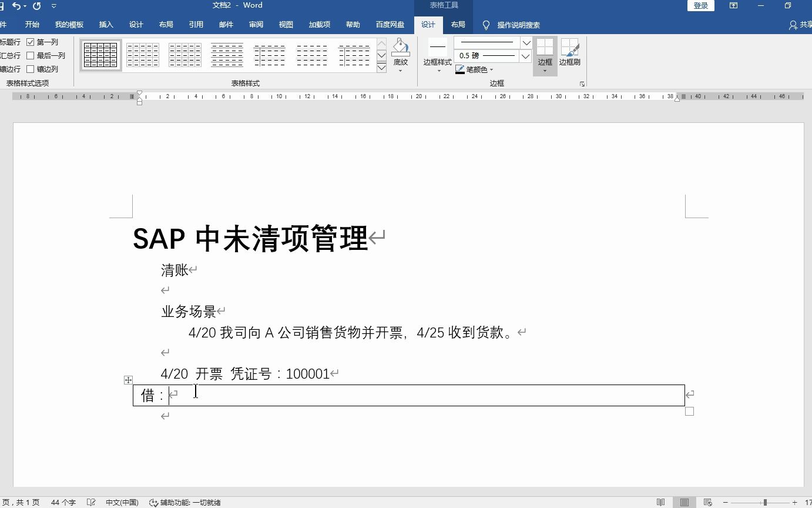The width and height of the screenshot is (812, 508).
Task: Expand table styles gallery with More arrow
Action: pos(381,68)
